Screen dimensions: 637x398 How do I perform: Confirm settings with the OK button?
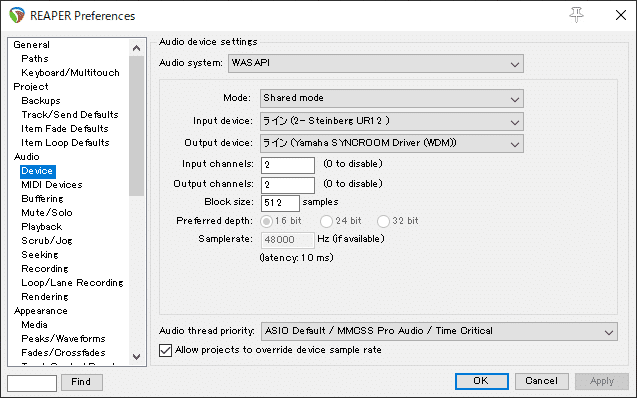pos(481,381)
